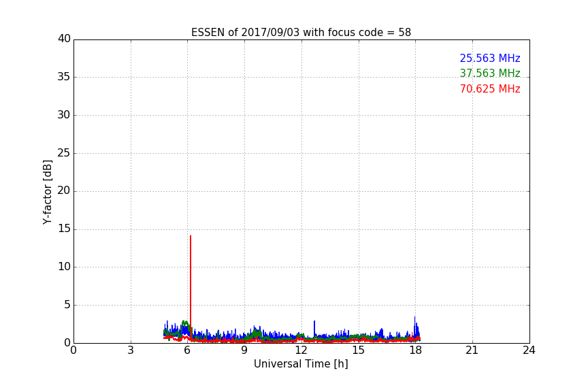Click the Universal Time [h] axis label
This screenshot has height=392, width=588.
[x=301, y=364]
